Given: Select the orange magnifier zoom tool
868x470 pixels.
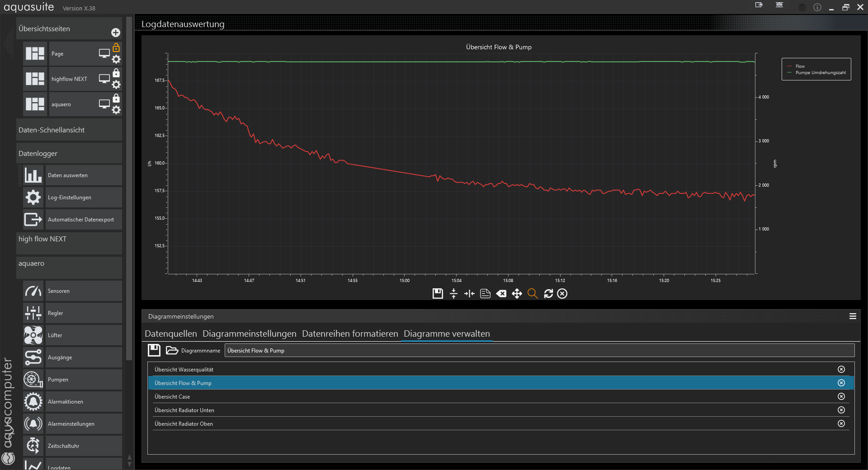Looking at the screenshot, I should coord(533,294).
